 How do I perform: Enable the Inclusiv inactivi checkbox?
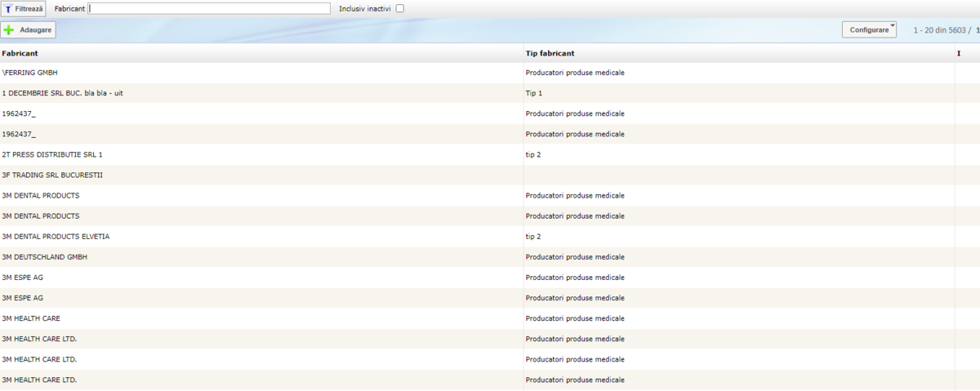[399, 9]
